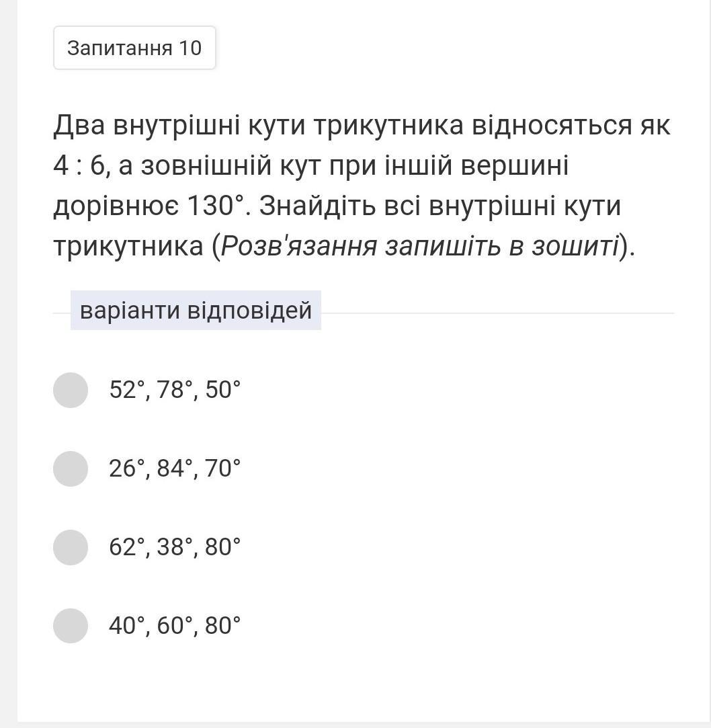The height and width of the screenshot is (728, 711).
Task: Select the radio button for 52°, 78°, 50°
Action: [x=71, y=390]
